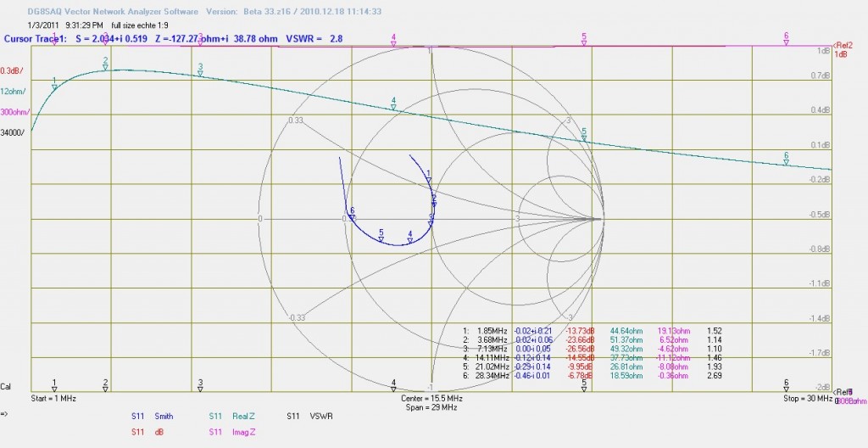Click the marker table row '5: 21.02MHz'
The width and height of the screenshot is (868, 448).
pyautogui.click(x=593, y=367)
